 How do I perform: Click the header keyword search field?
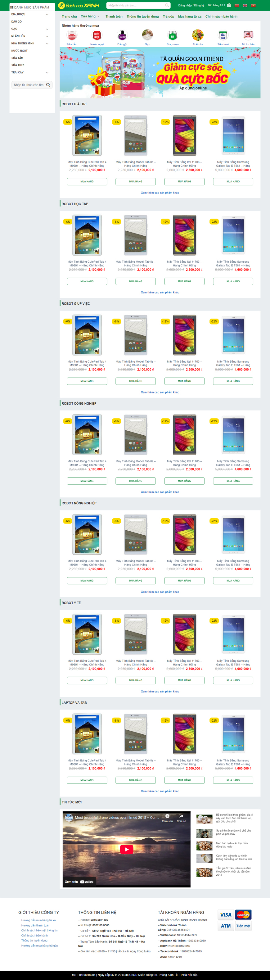tap(136, 5)
